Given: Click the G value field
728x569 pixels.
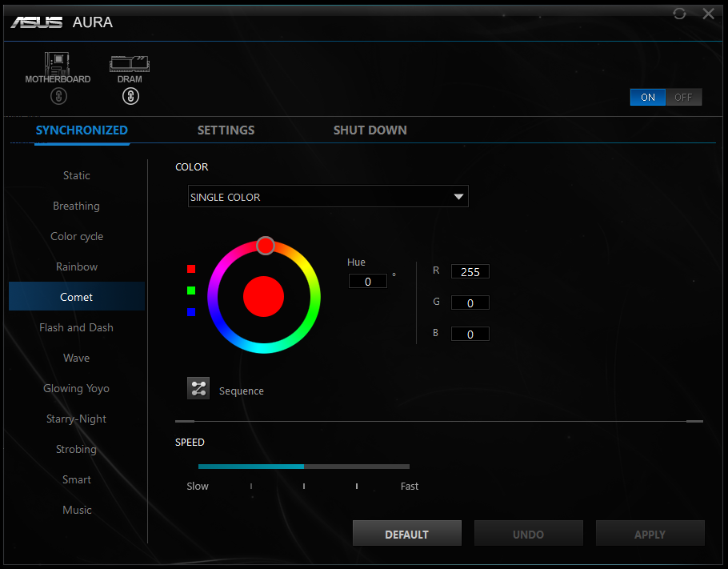Looking at the screenshot, I should coord(470,303).
